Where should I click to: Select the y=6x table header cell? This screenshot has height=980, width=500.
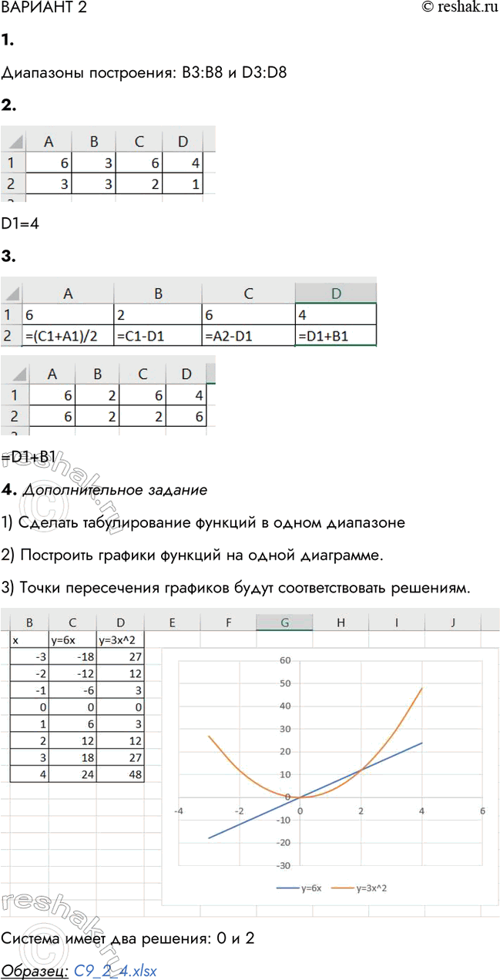72,639
